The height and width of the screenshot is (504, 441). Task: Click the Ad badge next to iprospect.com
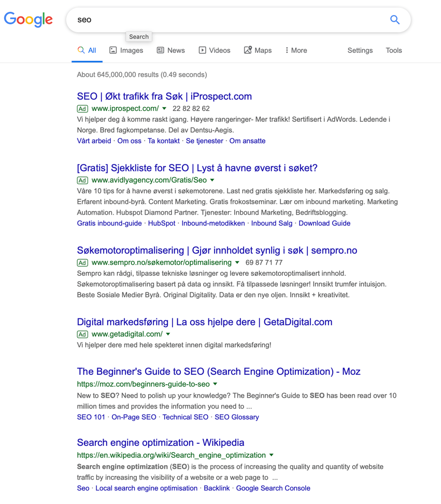[82, 109]
